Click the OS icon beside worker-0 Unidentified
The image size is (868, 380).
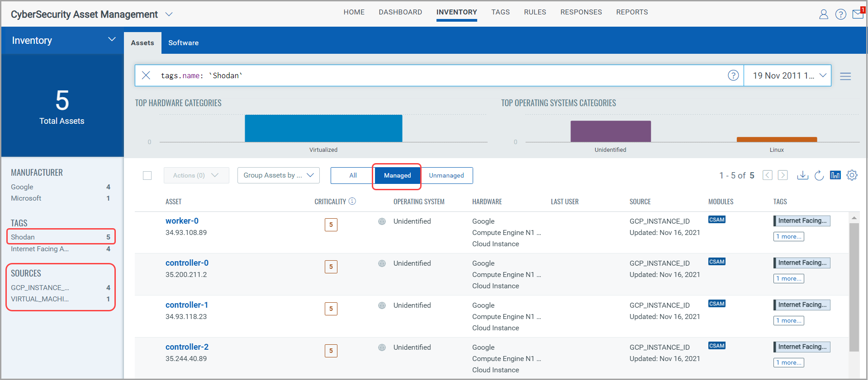(382, 221)
